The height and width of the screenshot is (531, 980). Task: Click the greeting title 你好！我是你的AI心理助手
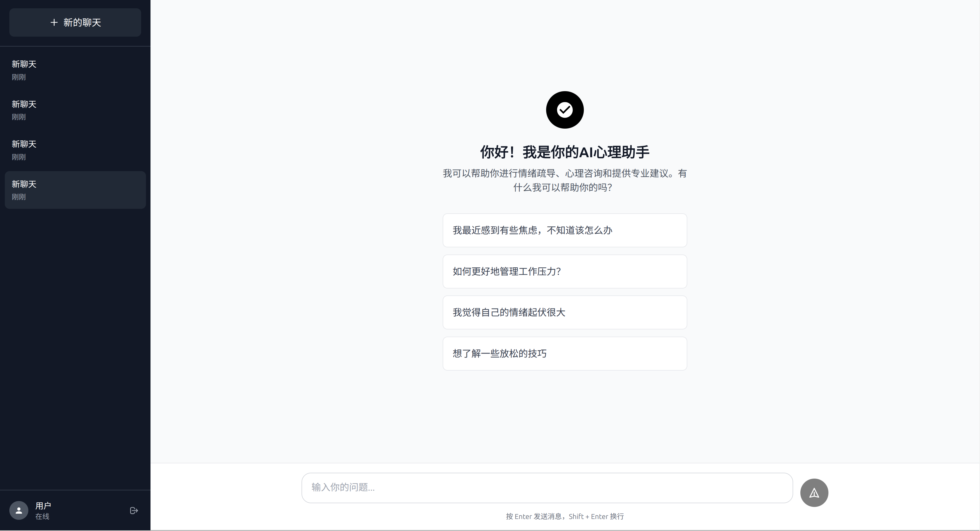[565, 151]
